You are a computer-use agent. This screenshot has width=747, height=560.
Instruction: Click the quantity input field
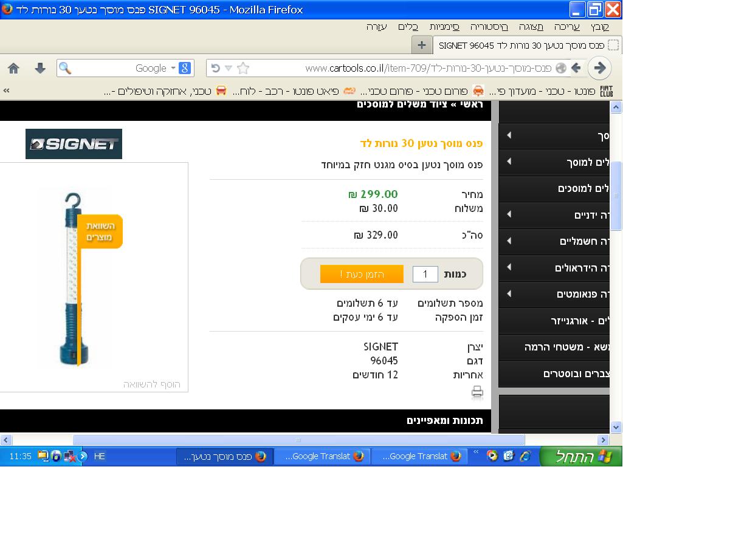(x=425, y=275)
